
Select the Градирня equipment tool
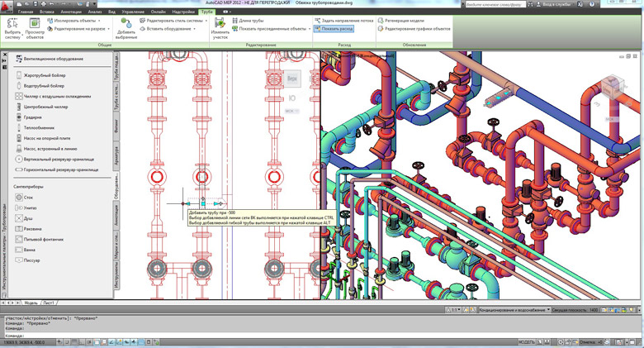point(29,117)
